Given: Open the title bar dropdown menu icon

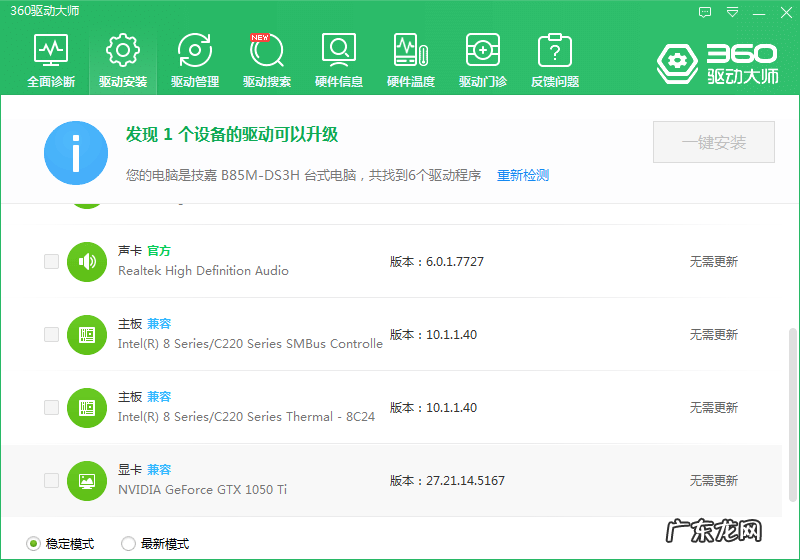Looking at the screenshot, I should (732, 12).
